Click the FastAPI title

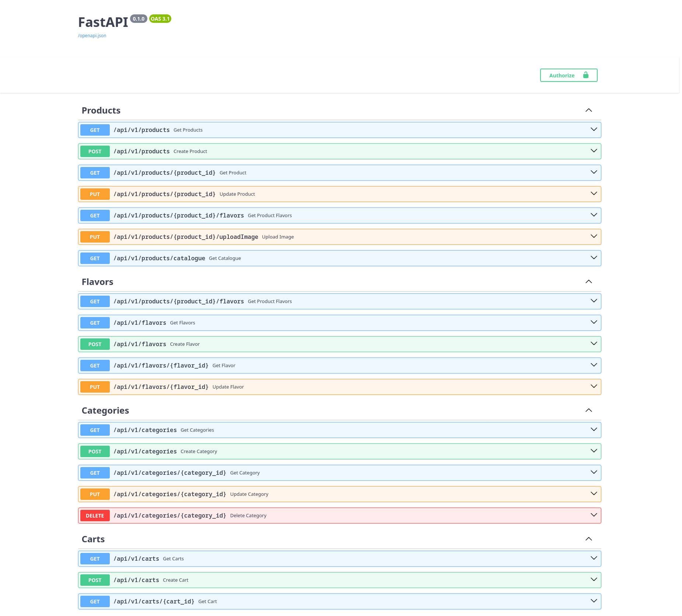point(103,22)
